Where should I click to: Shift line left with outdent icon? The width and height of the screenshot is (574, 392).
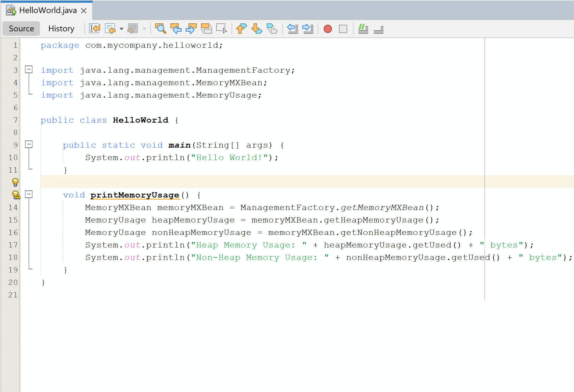(x=293, y=29)
